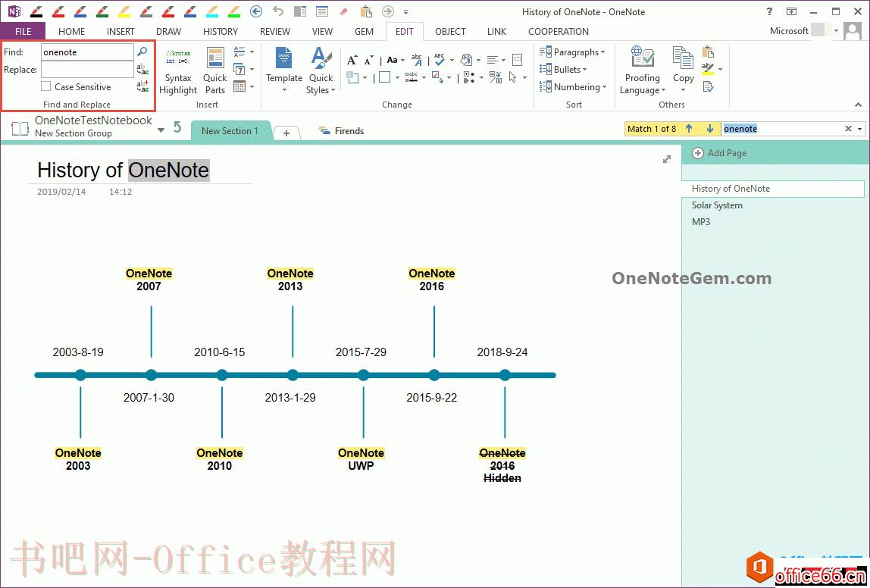
Task: Click the Forward navigation arrow
Action: pos(388,11)
